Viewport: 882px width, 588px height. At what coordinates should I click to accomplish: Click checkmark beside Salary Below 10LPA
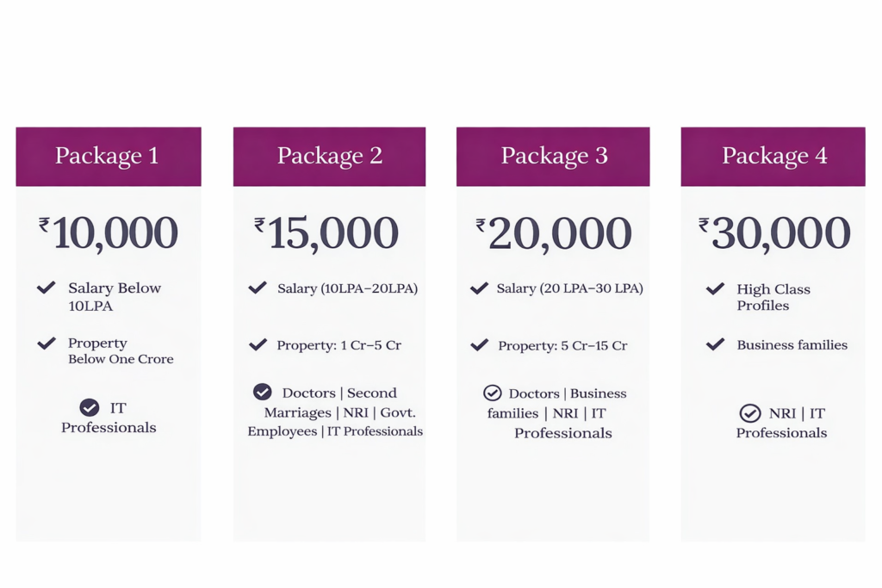(47, 288)
